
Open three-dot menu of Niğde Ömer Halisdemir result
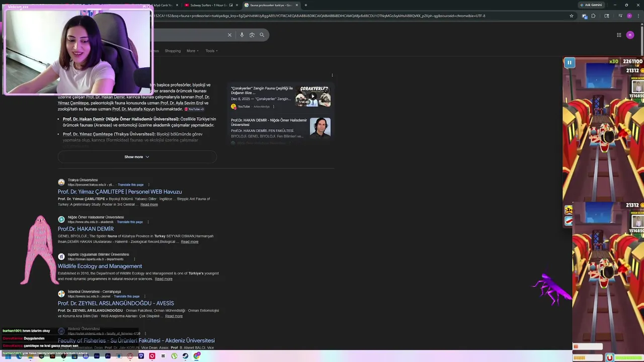tap(148, 222)
